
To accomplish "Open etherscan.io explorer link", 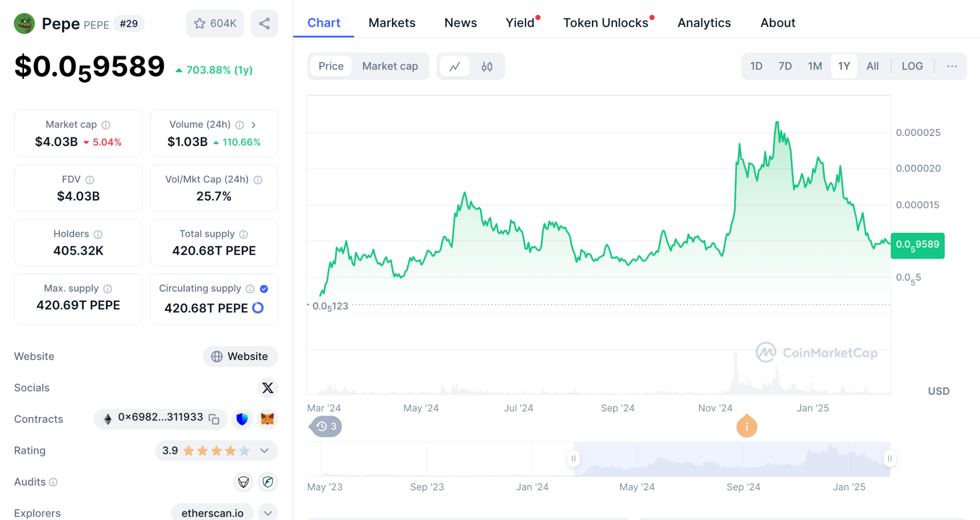I will click(x=212, y=513).
